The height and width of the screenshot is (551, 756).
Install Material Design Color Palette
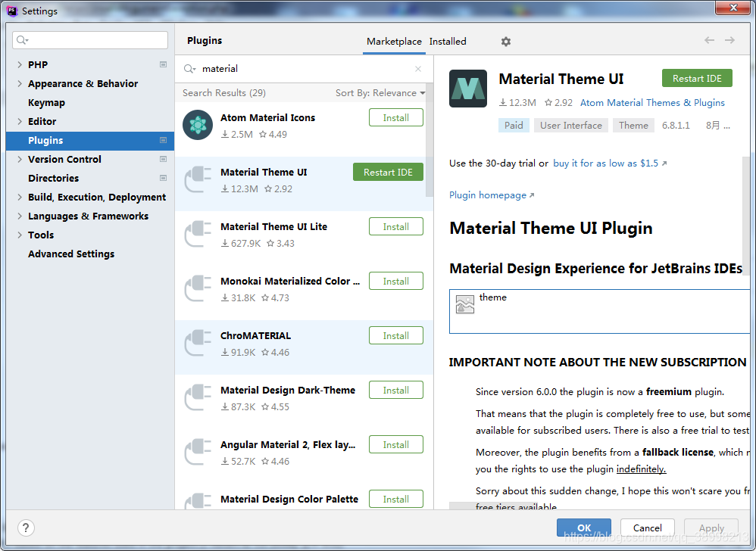pos(396,499)
